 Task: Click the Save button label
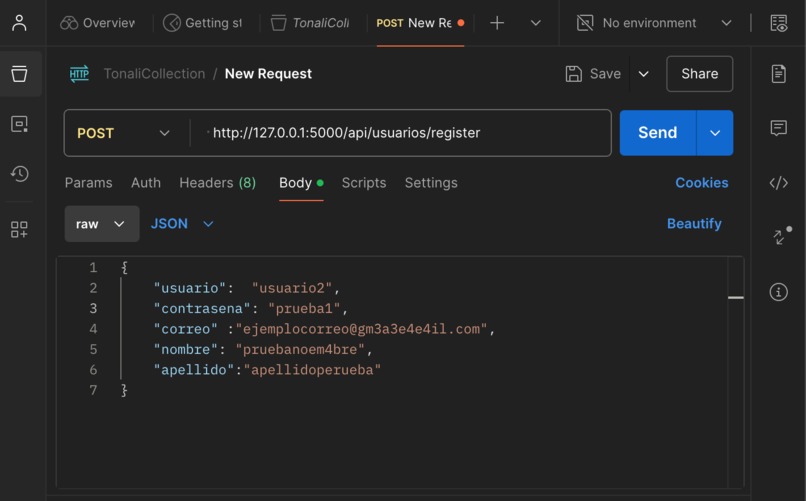[x=605, y=74]
